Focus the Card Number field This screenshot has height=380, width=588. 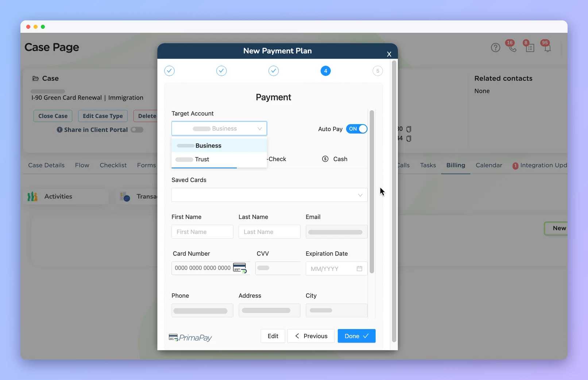click(211, 268)
